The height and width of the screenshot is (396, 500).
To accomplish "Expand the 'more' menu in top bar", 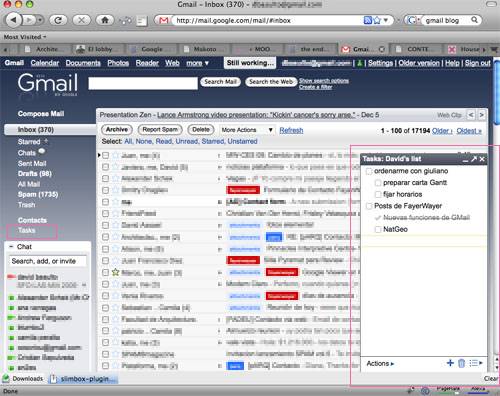I will [197, 63].
